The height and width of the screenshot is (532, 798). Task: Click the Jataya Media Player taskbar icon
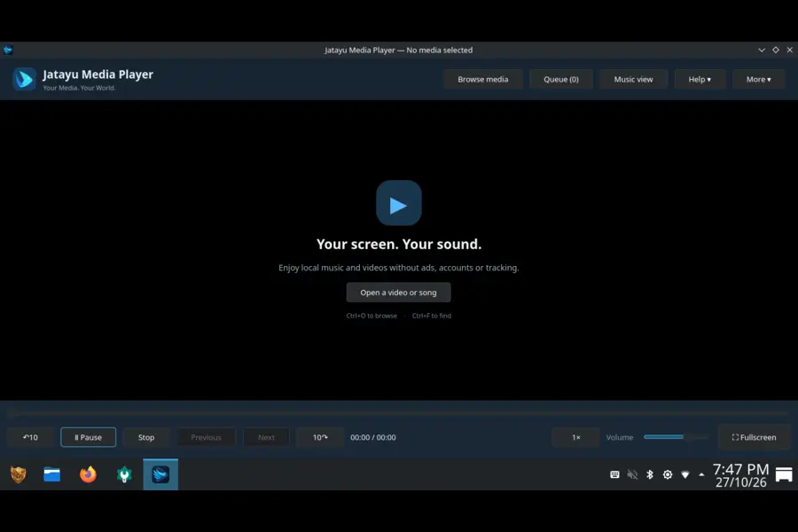pyautogui.click(x=160, y=474)
